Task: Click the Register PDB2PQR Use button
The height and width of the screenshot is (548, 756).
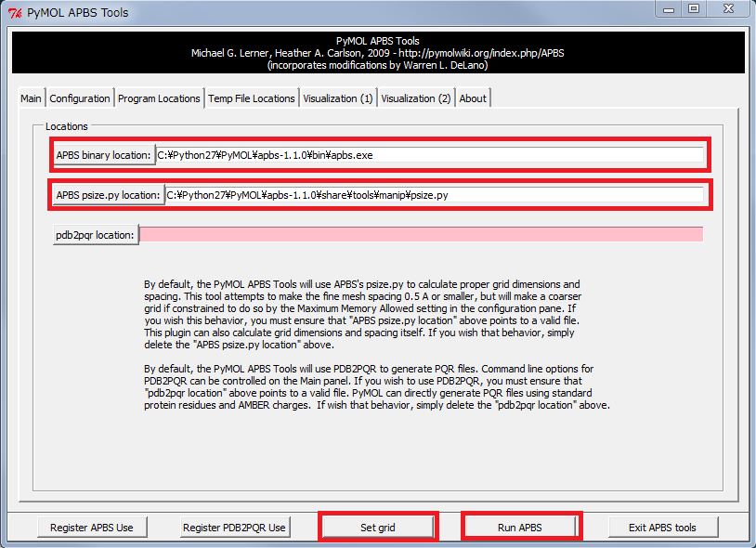Action: (235, 528)
